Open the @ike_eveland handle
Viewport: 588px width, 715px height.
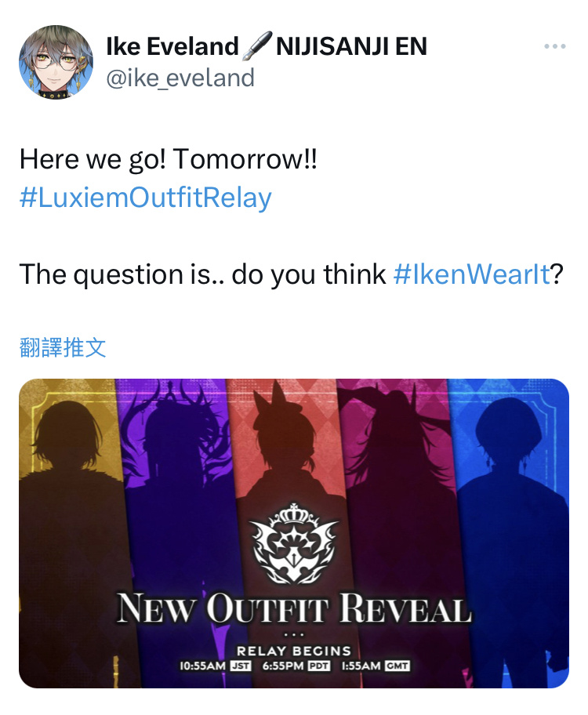[x=180, y=78]
